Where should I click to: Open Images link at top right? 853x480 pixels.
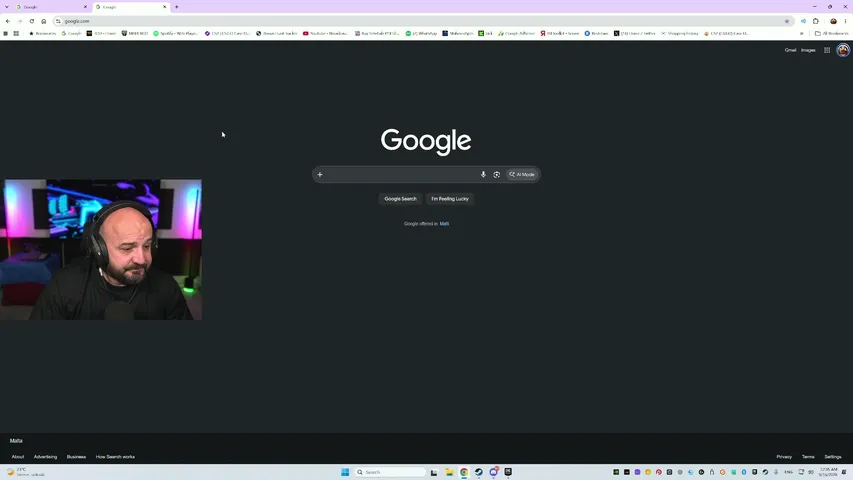coord(808,50)
